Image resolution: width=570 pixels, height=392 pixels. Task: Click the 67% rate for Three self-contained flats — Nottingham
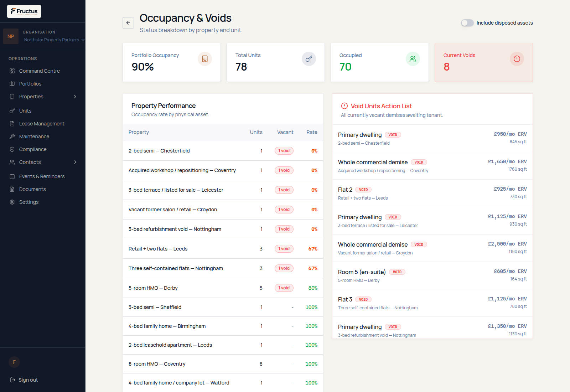313,268
